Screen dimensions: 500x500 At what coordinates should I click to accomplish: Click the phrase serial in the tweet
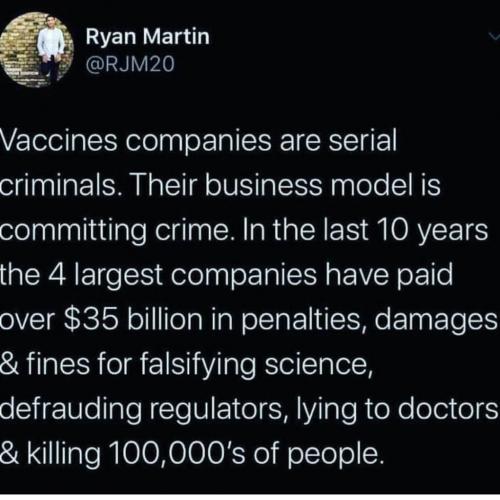(363, 140)
